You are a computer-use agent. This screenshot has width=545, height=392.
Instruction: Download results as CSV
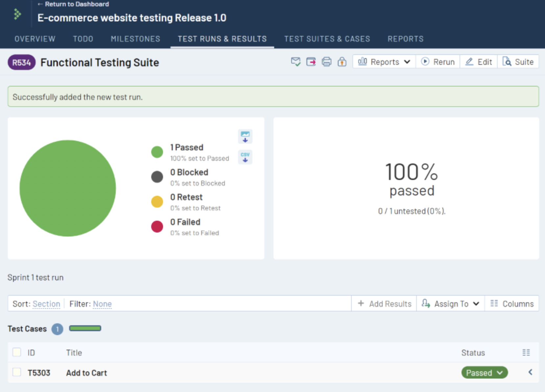[x=245, y=157]
